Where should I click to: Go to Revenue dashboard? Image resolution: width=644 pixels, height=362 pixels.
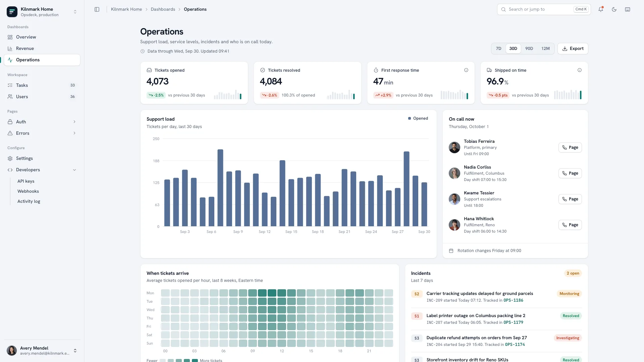42,49
